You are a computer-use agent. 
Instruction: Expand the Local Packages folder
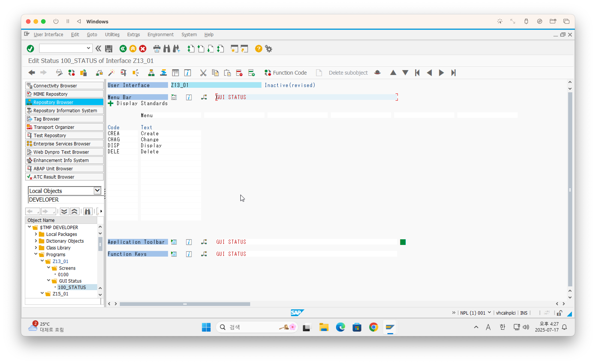click(36, 234)
